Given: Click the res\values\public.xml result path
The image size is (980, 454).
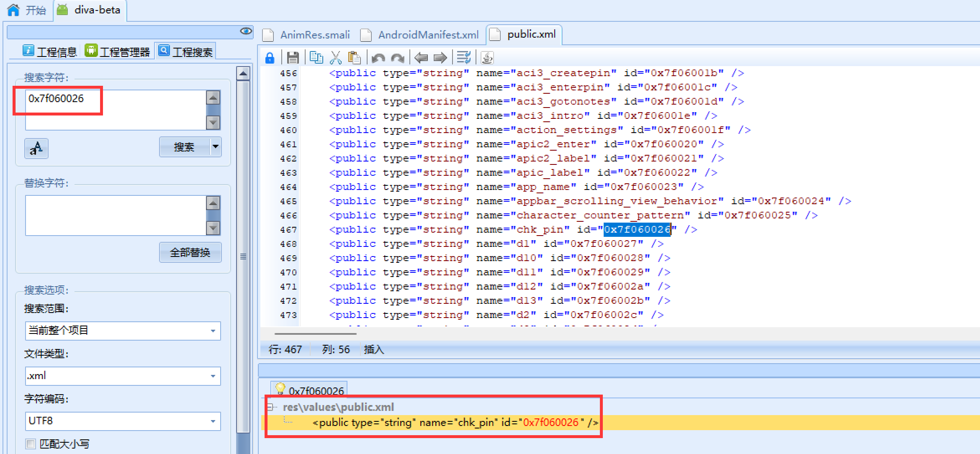Looking at the screenshot, I should pos(338,407).
